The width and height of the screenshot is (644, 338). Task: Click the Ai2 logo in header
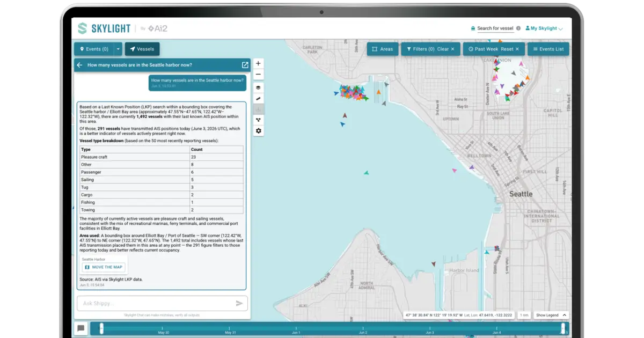[x=157, y=28]
